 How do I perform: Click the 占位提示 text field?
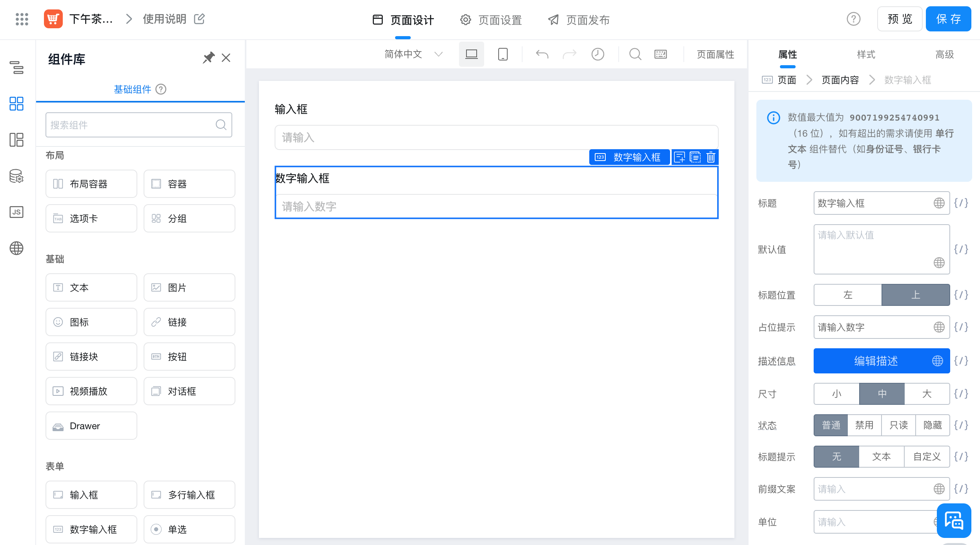[x=882, y=327]
